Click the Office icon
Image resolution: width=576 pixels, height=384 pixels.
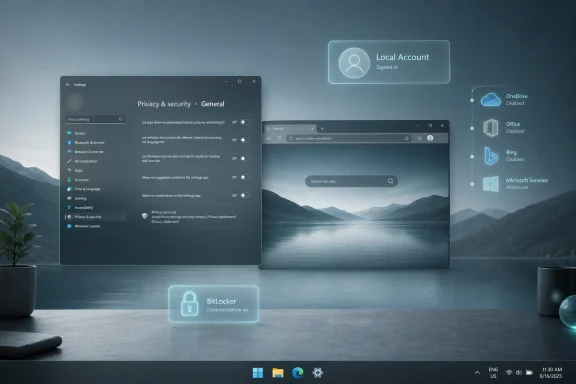click(491, 128)
